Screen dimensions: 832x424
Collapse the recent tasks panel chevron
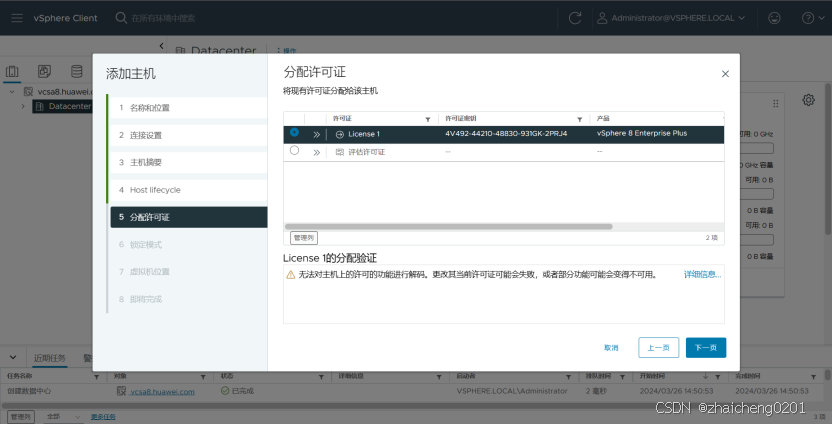(13, 358)
